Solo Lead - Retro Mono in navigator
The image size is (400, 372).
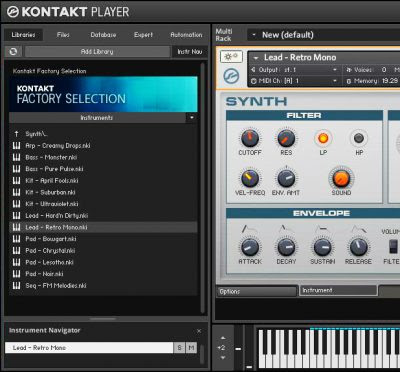coord(180,348)
